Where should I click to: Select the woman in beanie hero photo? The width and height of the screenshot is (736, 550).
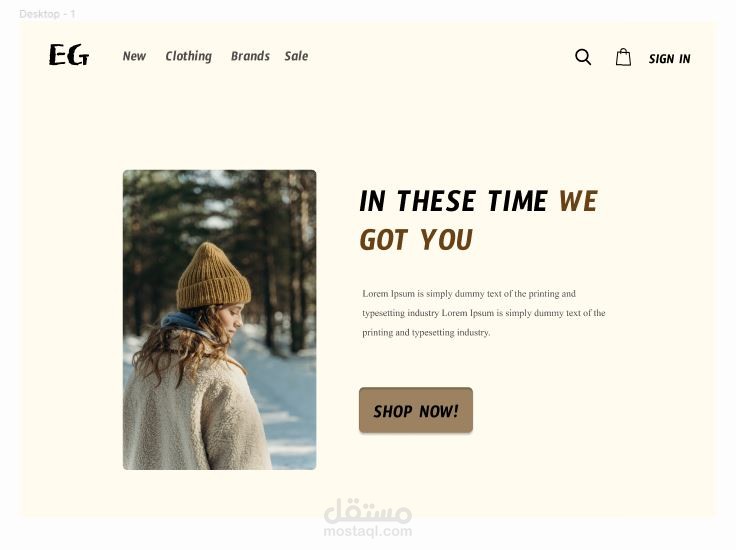coord(220,320)
